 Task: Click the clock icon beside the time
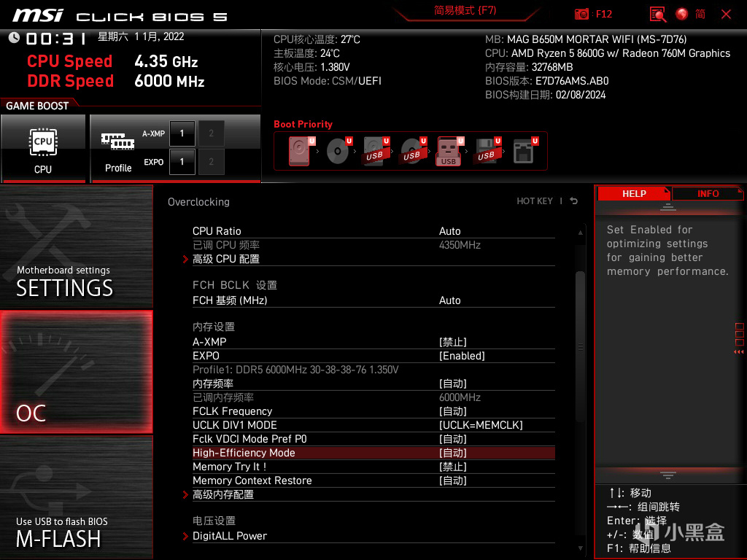(x=14, y=38)
